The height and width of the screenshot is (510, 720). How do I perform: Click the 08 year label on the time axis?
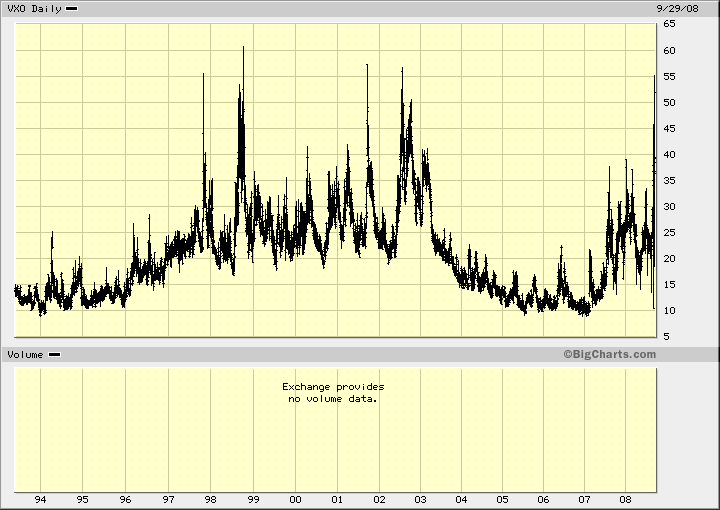tap(625, 500)
